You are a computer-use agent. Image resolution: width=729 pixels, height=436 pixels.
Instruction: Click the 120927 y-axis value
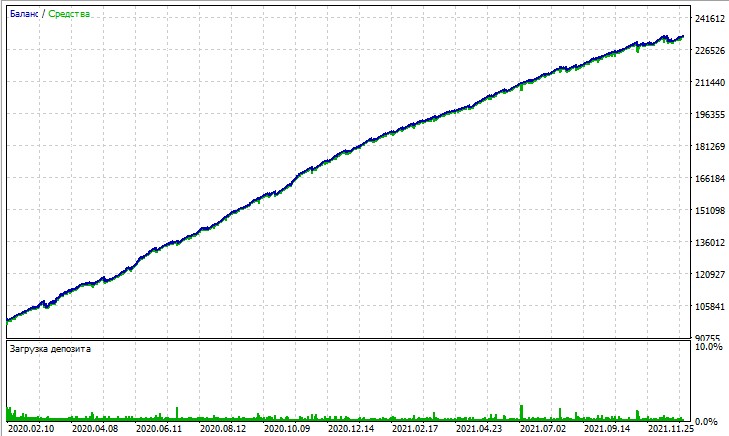click(710, 275)
